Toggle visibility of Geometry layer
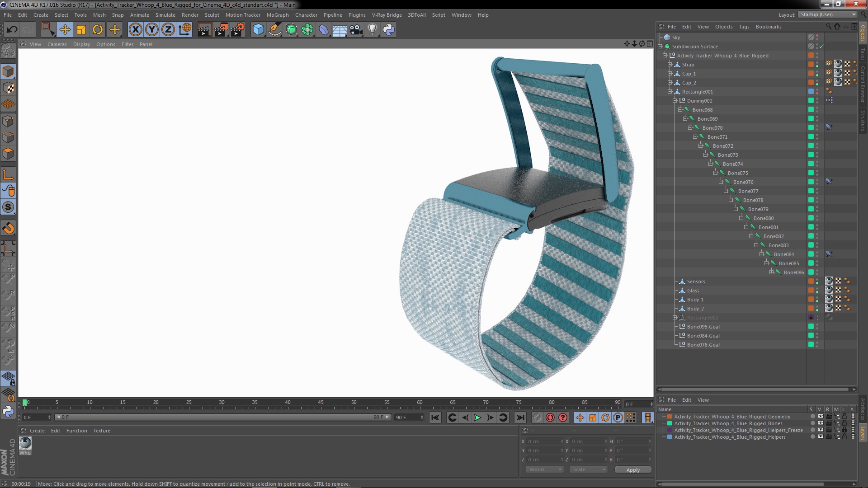The image size is (868, 488). [x=821, y=417]
